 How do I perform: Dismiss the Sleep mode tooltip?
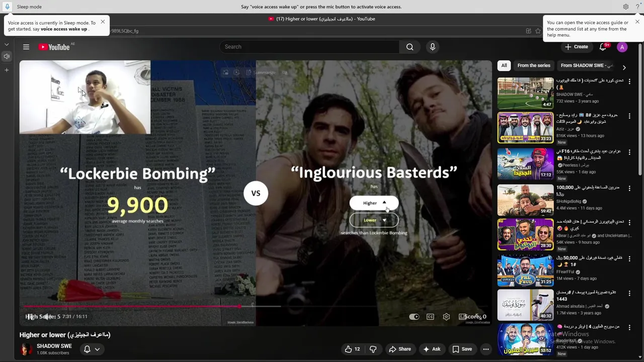103,22
